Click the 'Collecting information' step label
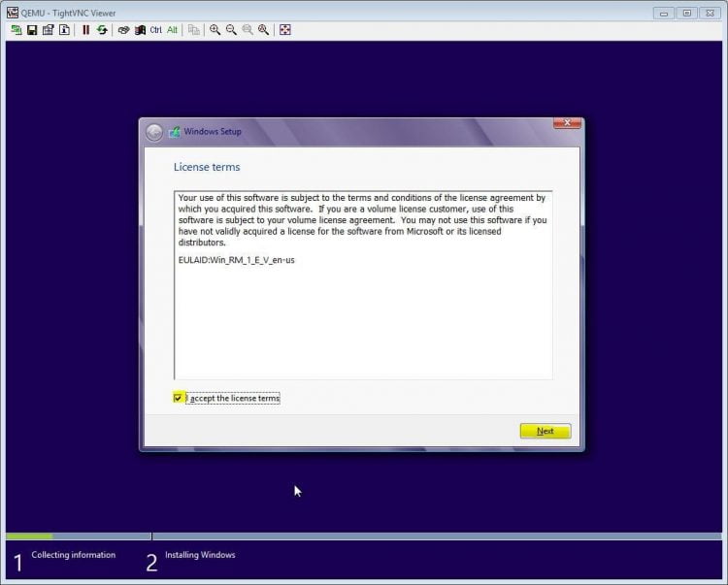This screenshot has width=728, height=585. [x=74, y=555]
